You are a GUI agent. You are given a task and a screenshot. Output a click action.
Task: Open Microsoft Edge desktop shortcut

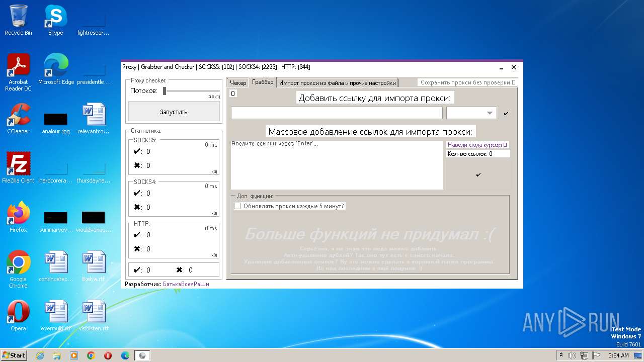click(x=56, y=69)
